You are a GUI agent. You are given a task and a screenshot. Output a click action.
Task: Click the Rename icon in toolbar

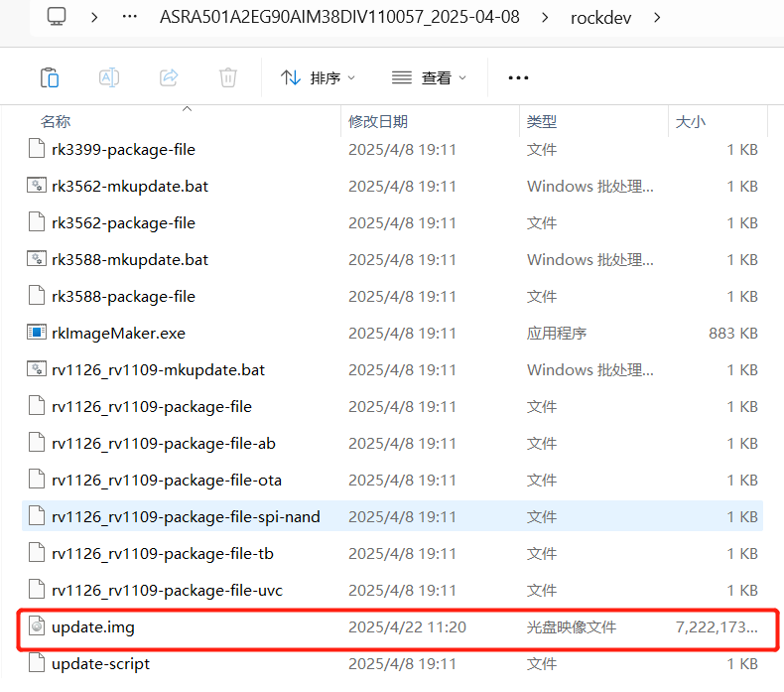109,77
